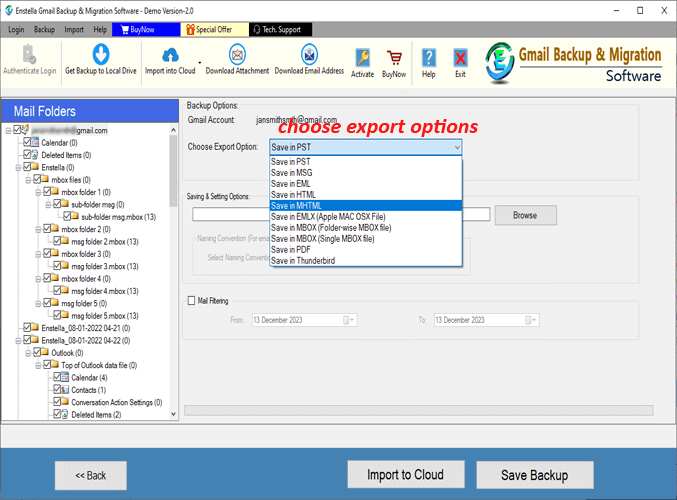Collapse Top of Outlook data file node
Screen dimensions: 677x500
click(x=38, y=366)
